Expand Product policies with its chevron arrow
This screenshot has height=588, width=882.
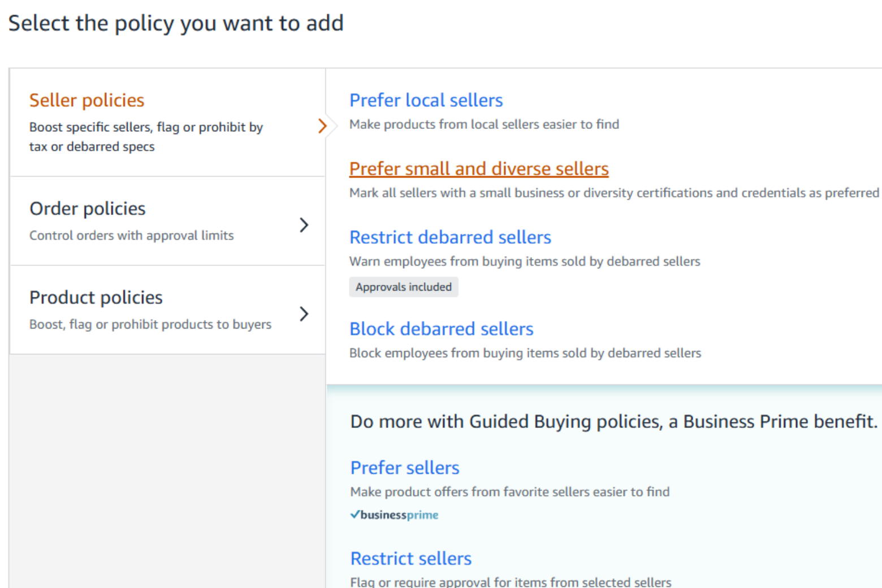304,314
